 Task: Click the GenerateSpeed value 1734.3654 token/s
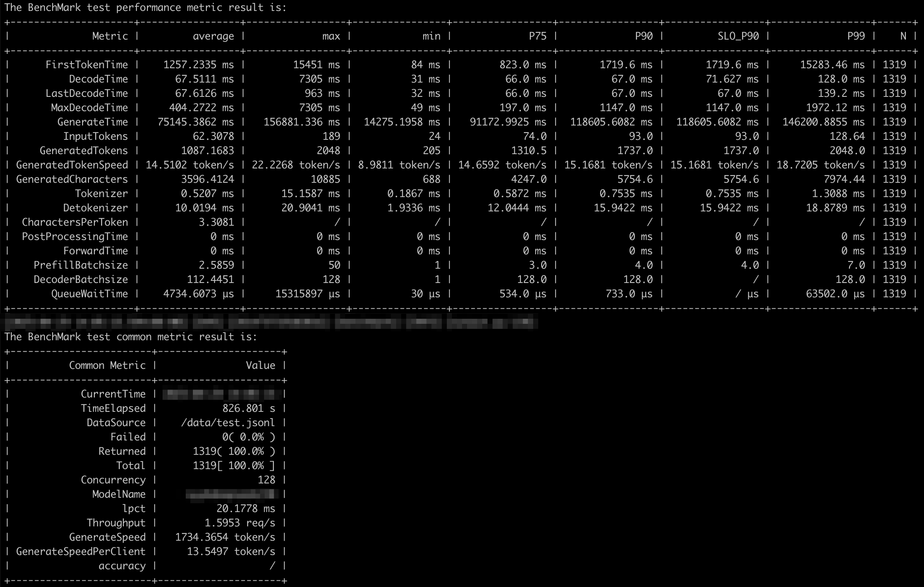pos(225,537)
